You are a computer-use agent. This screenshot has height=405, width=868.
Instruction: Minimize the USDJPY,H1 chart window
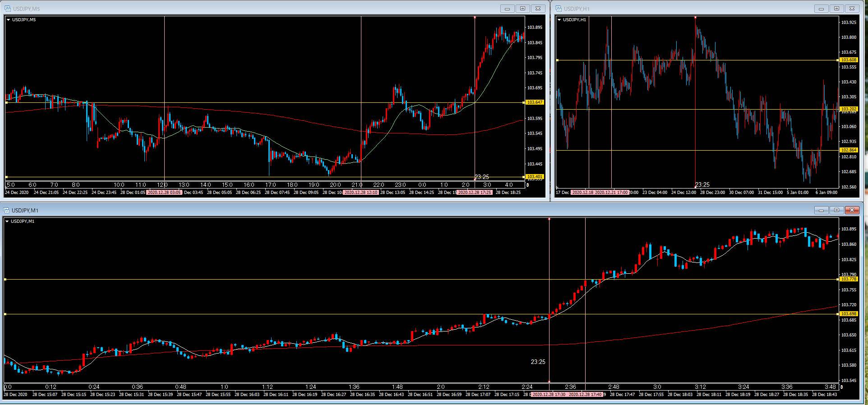click(x=821, y=9)
